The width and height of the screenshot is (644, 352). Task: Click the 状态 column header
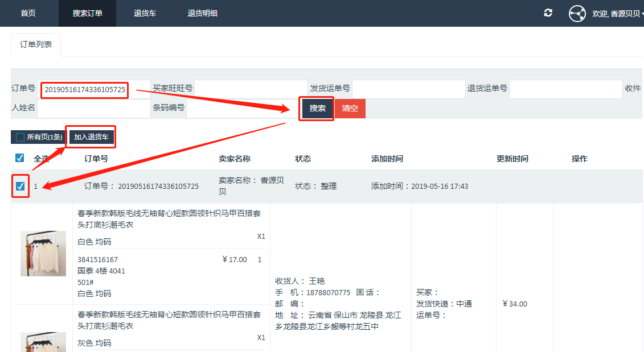(x=303, y=159)
